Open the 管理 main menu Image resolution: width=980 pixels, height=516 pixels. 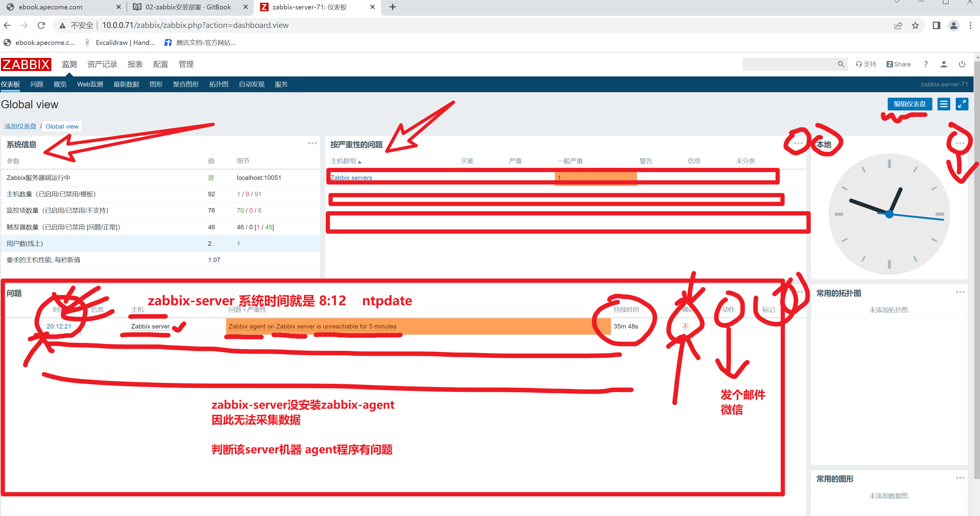186,64
